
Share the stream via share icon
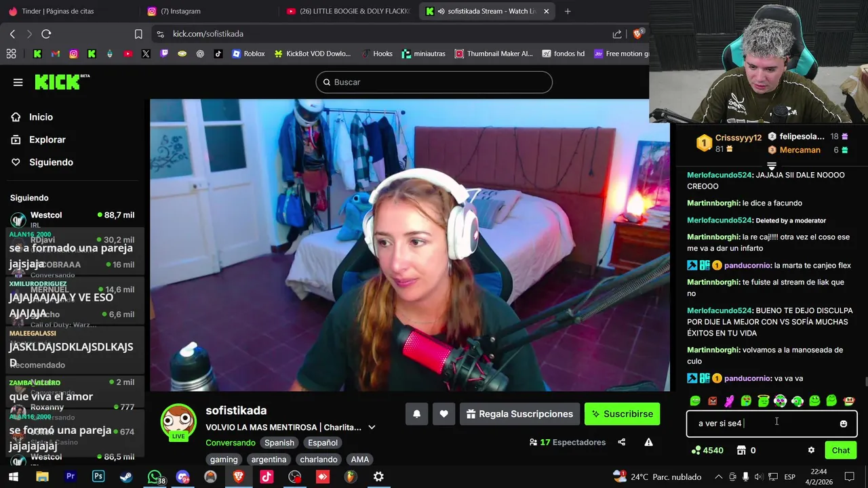click(621, 442)
